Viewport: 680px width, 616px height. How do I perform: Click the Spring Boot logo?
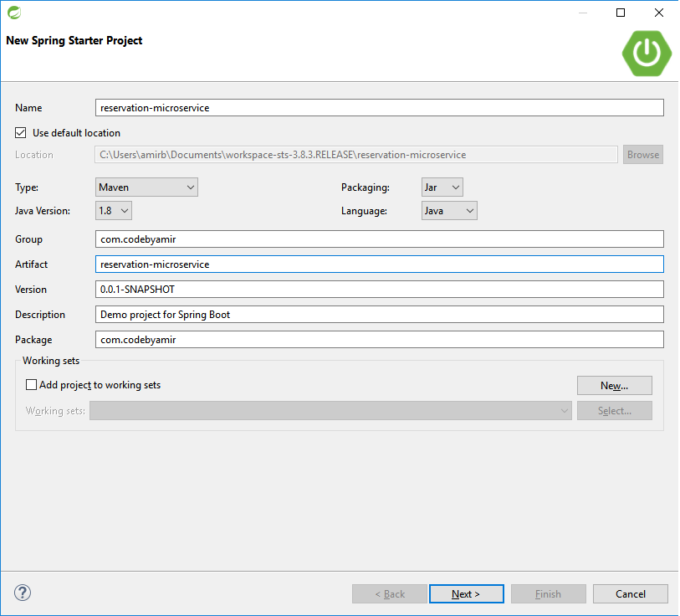pyautogui.click(x=646, y=53)
